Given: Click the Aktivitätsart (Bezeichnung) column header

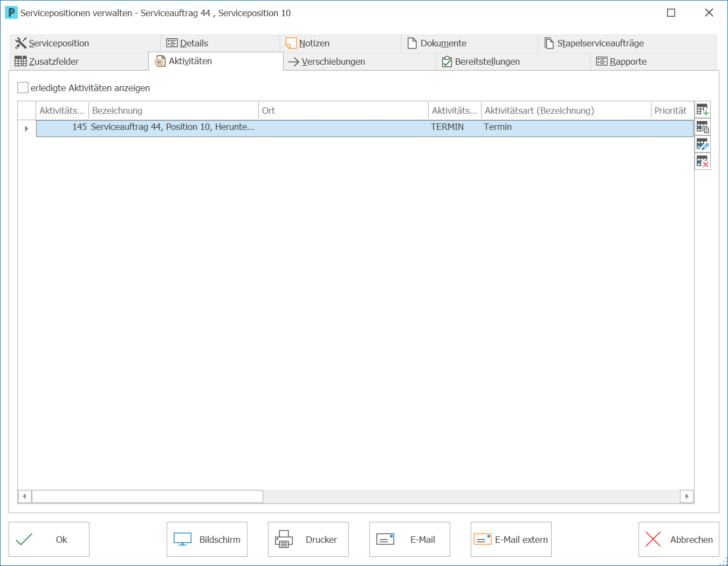Looking at the screenshot, I should click(566, 111).
